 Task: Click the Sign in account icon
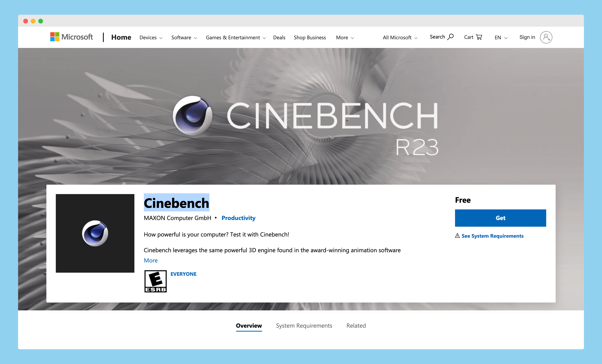[546, 37]
